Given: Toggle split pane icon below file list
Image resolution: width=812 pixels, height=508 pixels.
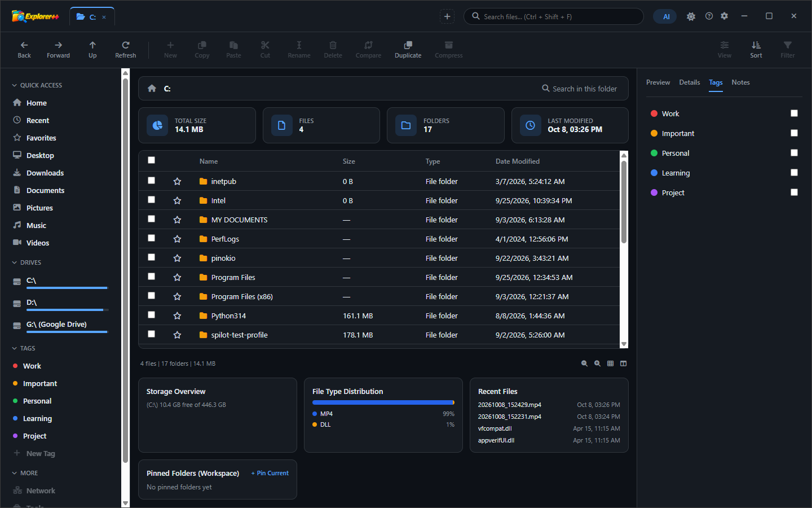Looking at the screenshot, I should [x=623, y=364].
